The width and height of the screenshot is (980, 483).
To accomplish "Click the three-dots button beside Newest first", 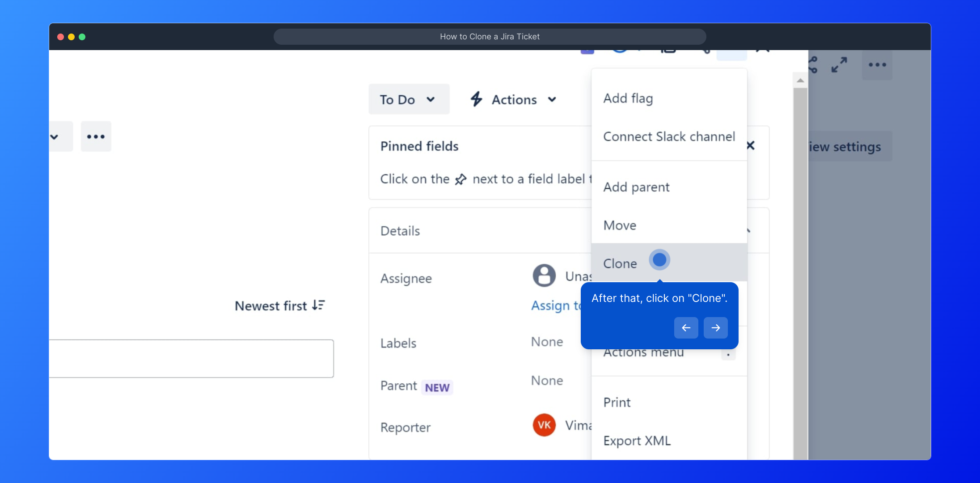I will pos(96,137).
